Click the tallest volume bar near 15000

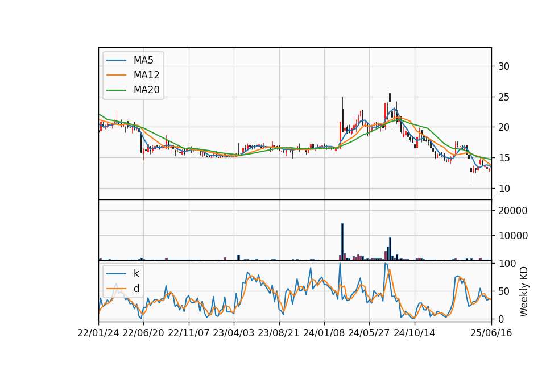pos(342,242)
